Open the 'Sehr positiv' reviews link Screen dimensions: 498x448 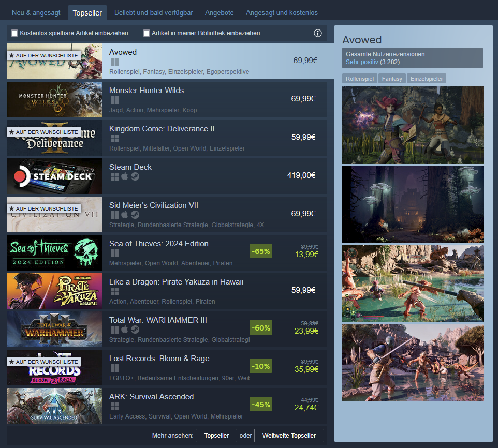tap(362, 62)
